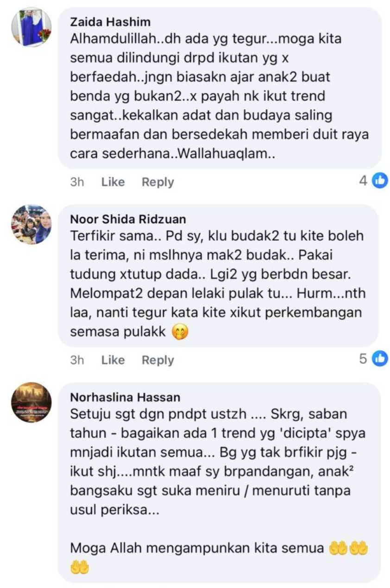Click the 3h timestamp on Noor Shida's comment
Screen dimensions: 390x588
pyautogui.click(x=77, y=360)
